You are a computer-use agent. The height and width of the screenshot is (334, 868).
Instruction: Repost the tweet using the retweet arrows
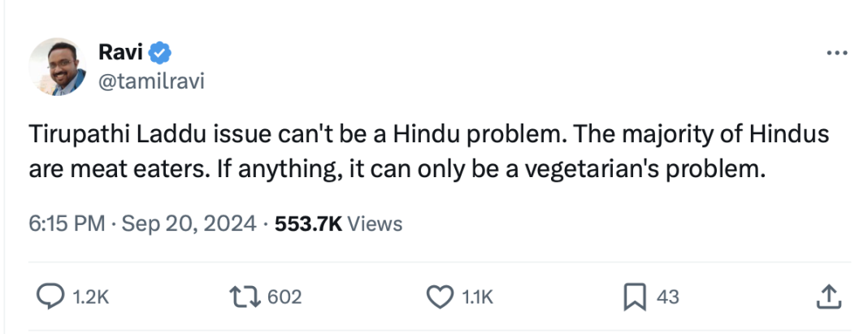pos(245,297)
